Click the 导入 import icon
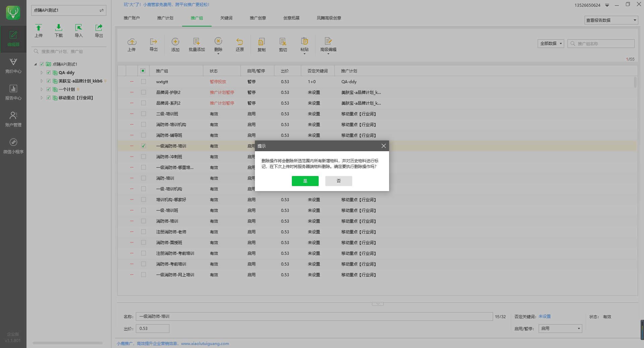The height and width of the screenshot is (348, 644). [79, 28]
